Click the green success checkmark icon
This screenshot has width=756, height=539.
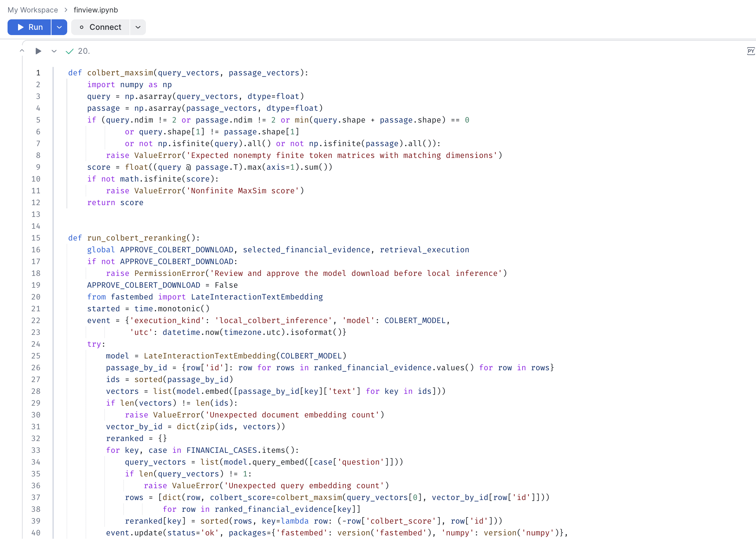70,51
